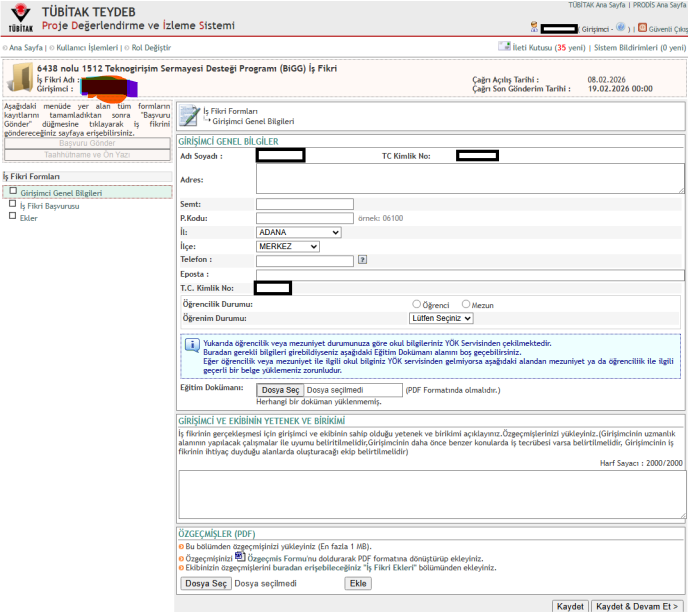Select the Öğrenci radio button
This screenshot has width=688, height=615.
click(417, 304)
